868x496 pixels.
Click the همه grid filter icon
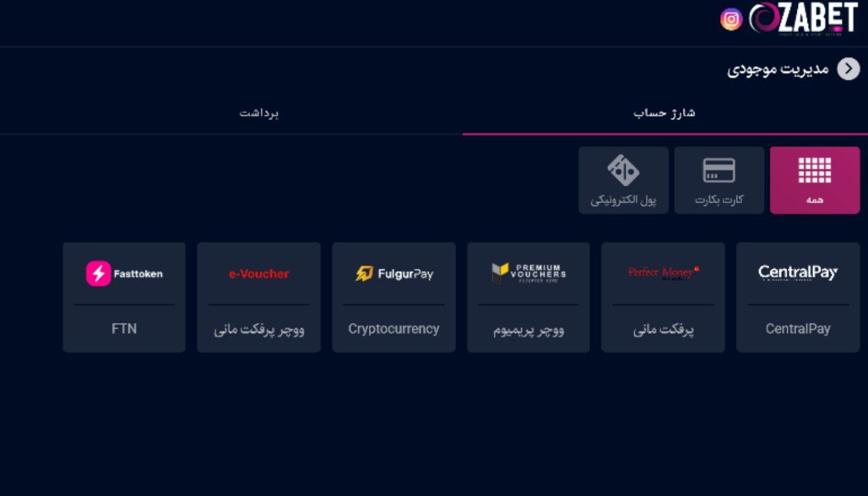click(814, 171)
